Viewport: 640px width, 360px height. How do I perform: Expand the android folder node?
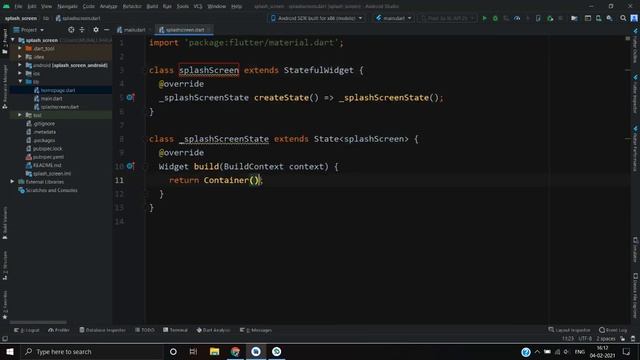[x=20, y=65]
